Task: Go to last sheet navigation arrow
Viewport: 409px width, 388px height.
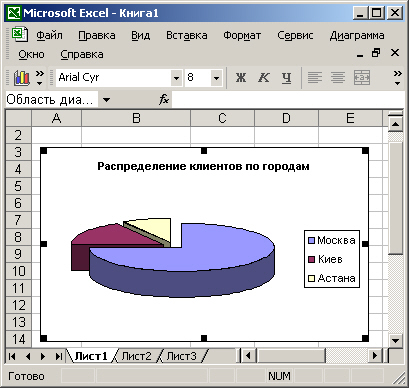Action: tap(58, 357)
